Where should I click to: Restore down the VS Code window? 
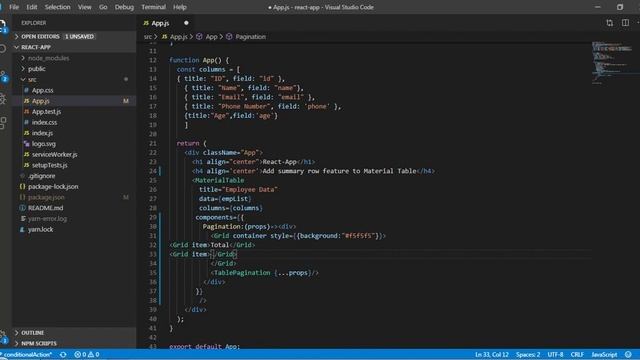620,7
